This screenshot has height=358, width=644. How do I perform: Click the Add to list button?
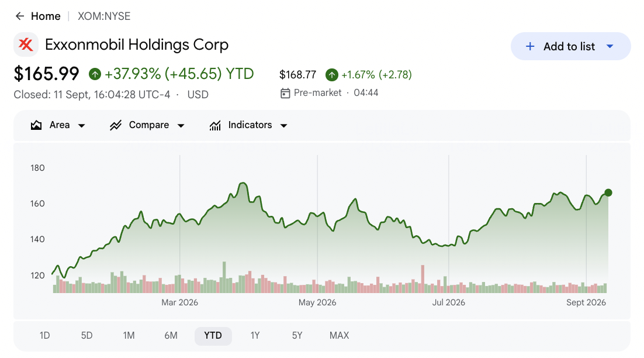tap(570, 46)
